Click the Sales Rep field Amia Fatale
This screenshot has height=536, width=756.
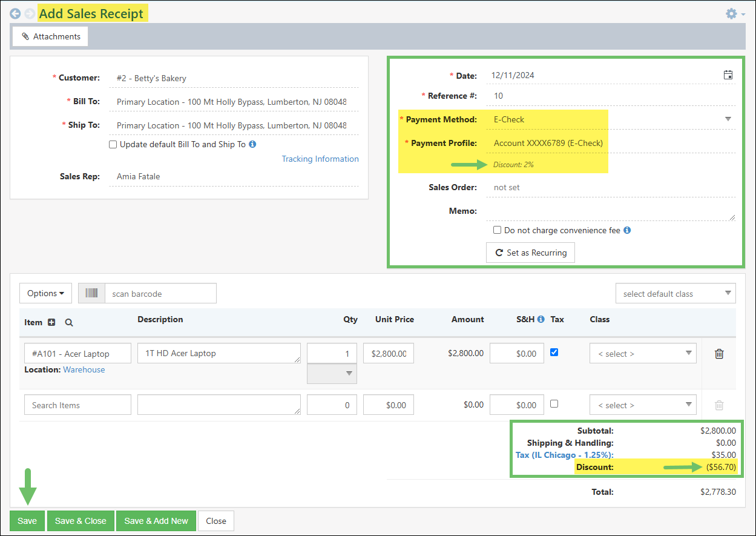(x=234, y=176)
